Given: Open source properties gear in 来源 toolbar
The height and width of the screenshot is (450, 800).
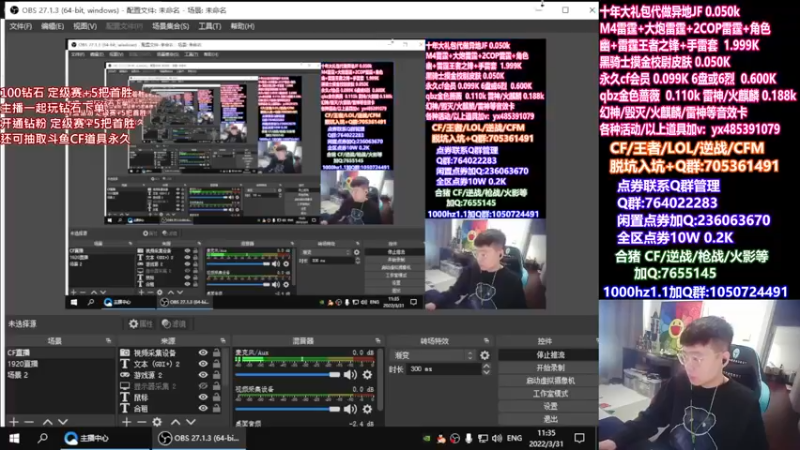Looking at the screenshot, I should pyautogui.click(x=157, y=422).
